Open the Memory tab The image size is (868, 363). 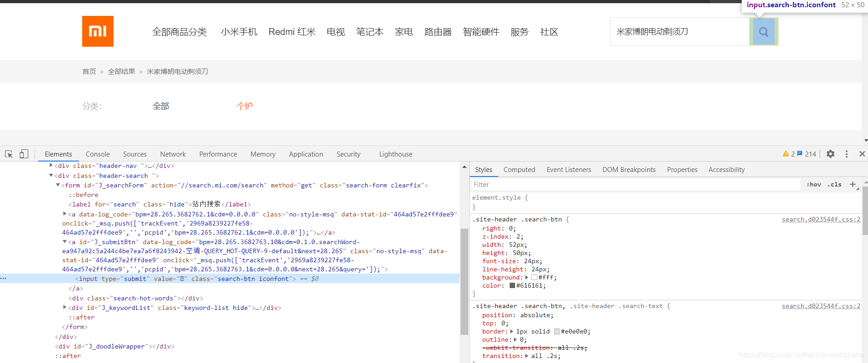pos(263,154)
